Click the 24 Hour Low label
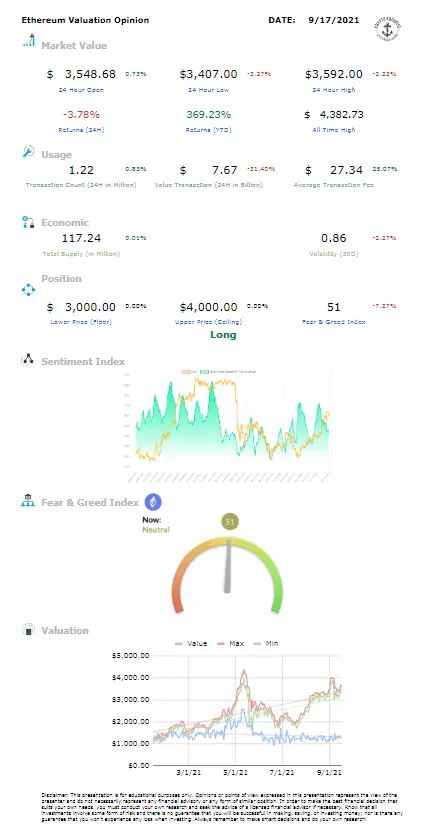 209,90
